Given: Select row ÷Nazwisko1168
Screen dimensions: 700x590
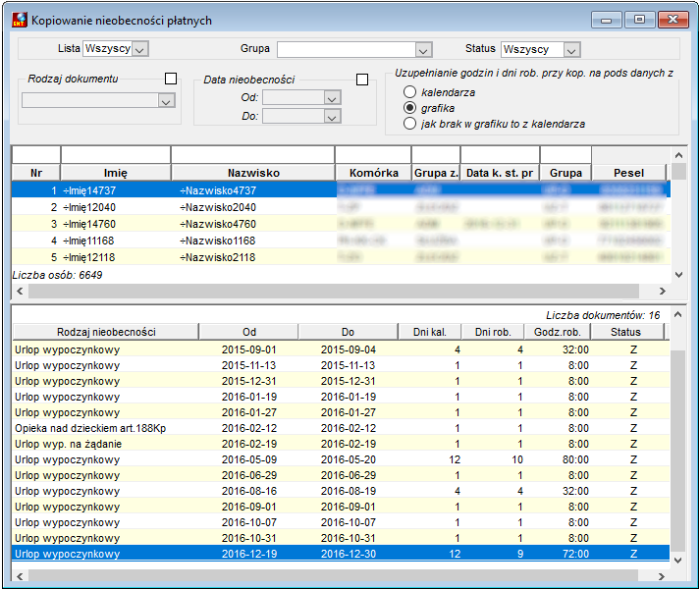Looking at the screenshot, I should tap(341, 241).
